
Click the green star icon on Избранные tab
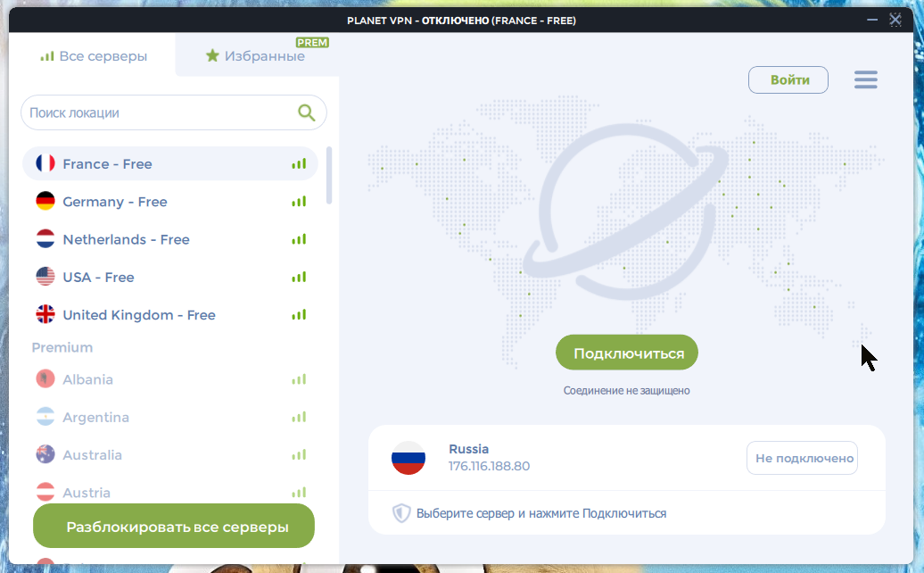[212, 54]
